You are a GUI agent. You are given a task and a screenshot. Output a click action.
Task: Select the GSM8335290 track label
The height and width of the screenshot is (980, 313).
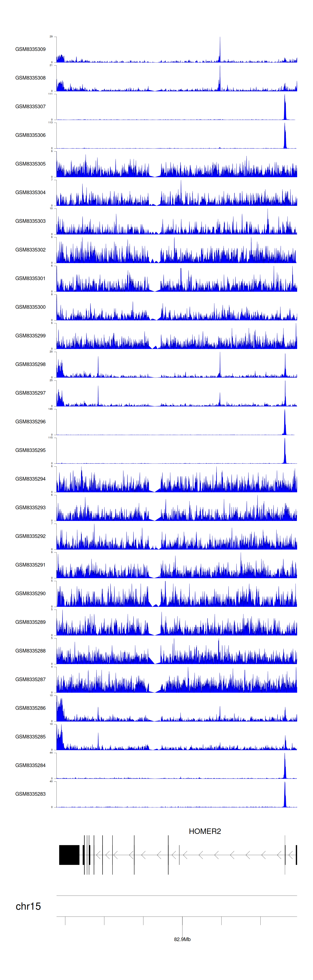tap(30, 593)
